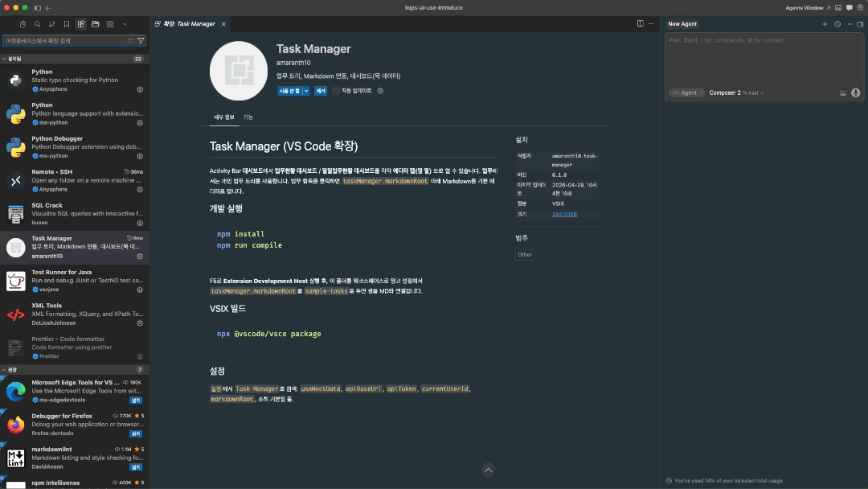Open more editor actions ellipsis
The height and width of the screenshot is (489, 868).
(x=651, y=24)
